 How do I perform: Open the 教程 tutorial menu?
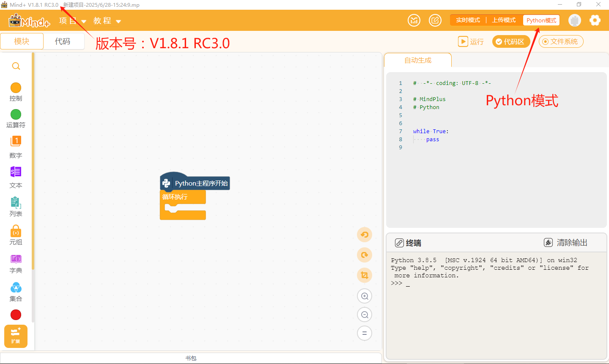coord(107,21)
